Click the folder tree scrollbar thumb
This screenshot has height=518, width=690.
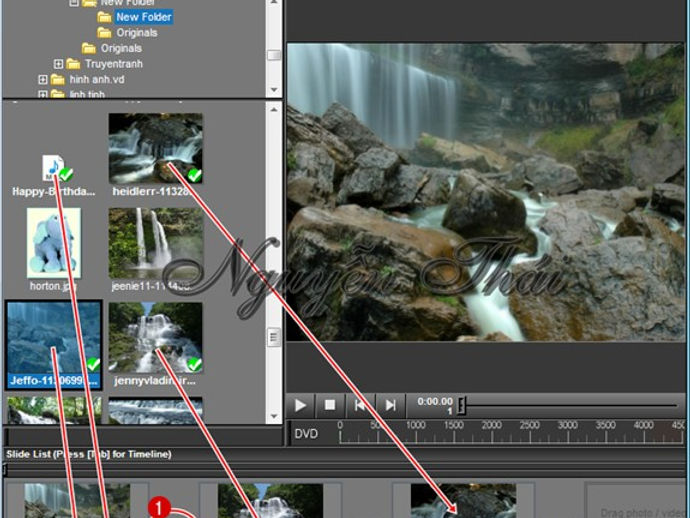point(274,55)
